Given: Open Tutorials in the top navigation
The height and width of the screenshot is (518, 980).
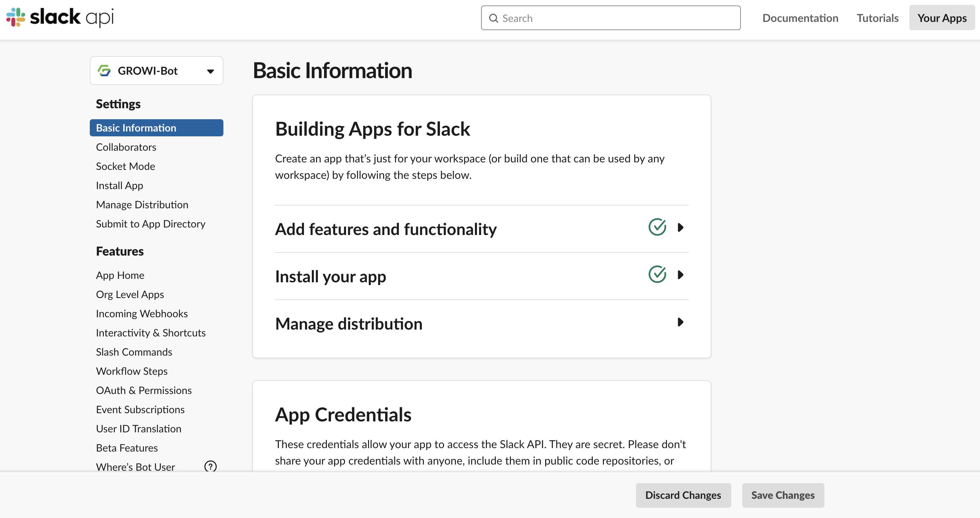Looking at the screenshot, I should point(877,18).
